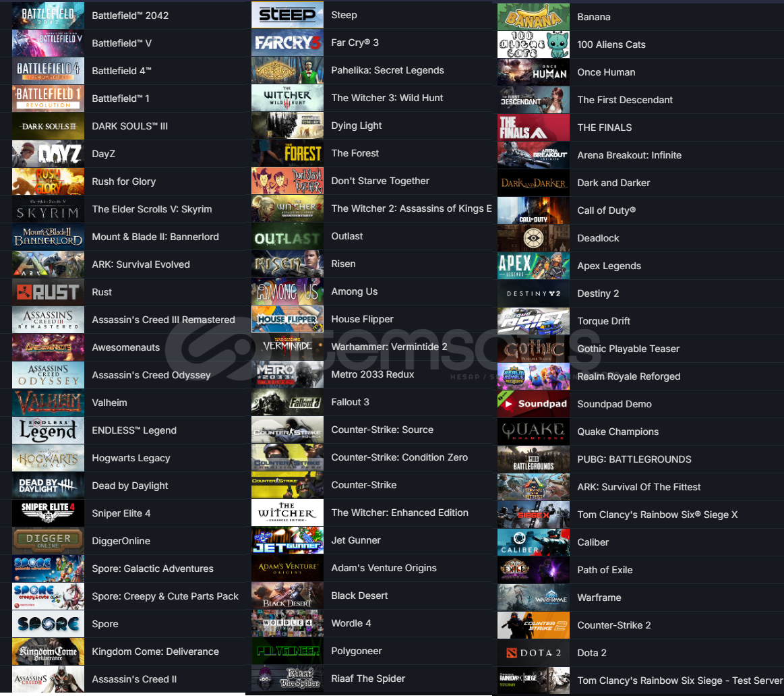Select Assassin's Creed II entry
Screen dimensions: 784x698
(134, 680)
